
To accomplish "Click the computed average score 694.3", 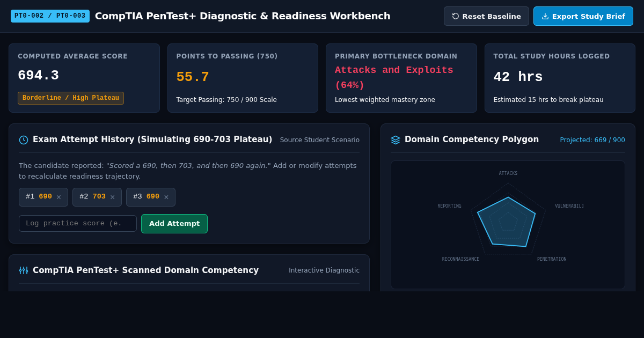I will [x=39, y=76].
